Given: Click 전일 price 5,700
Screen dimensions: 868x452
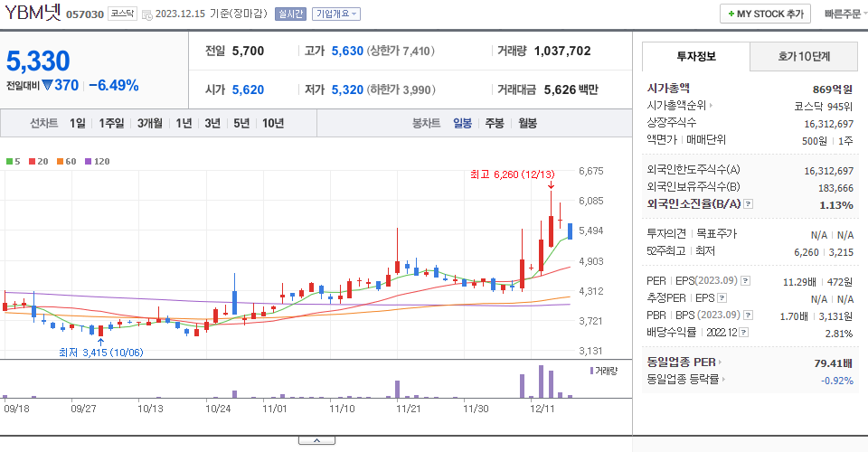Looking at the screenshot, I should point(248,51).
